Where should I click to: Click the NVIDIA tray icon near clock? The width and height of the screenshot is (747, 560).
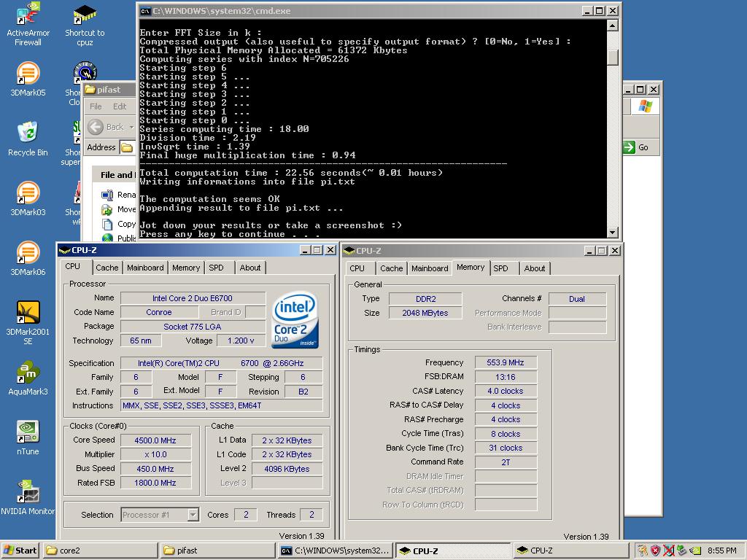pos(695,551)
